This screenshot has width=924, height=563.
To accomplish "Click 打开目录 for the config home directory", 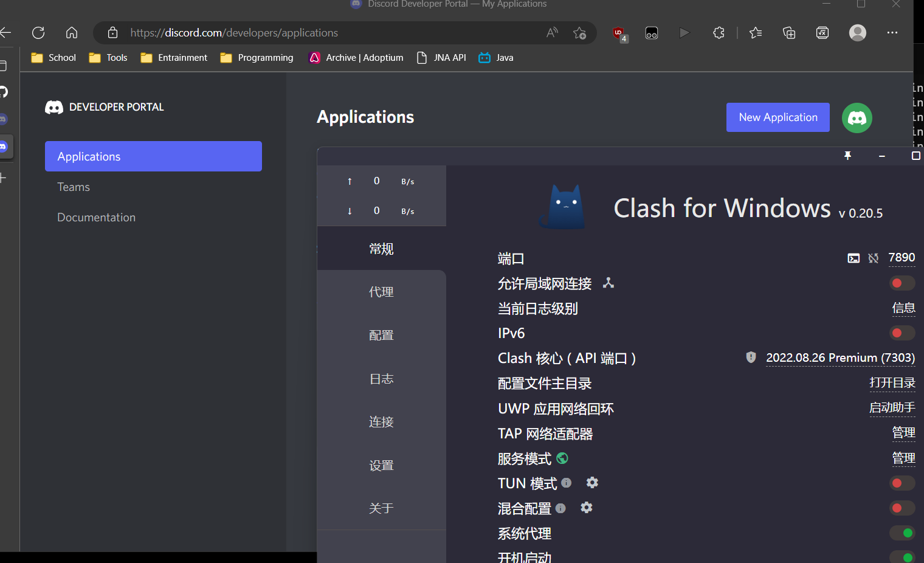I will (892, 383).
